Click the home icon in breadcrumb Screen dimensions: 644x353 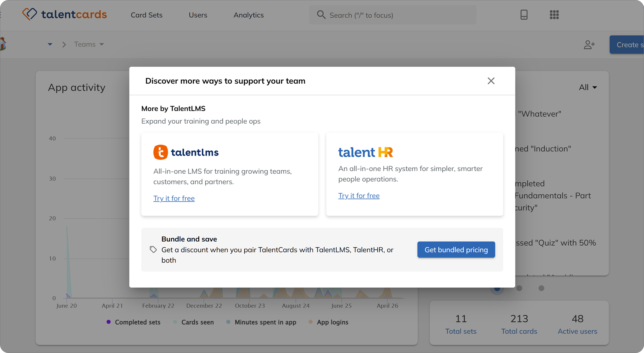(x=3, y=44)
